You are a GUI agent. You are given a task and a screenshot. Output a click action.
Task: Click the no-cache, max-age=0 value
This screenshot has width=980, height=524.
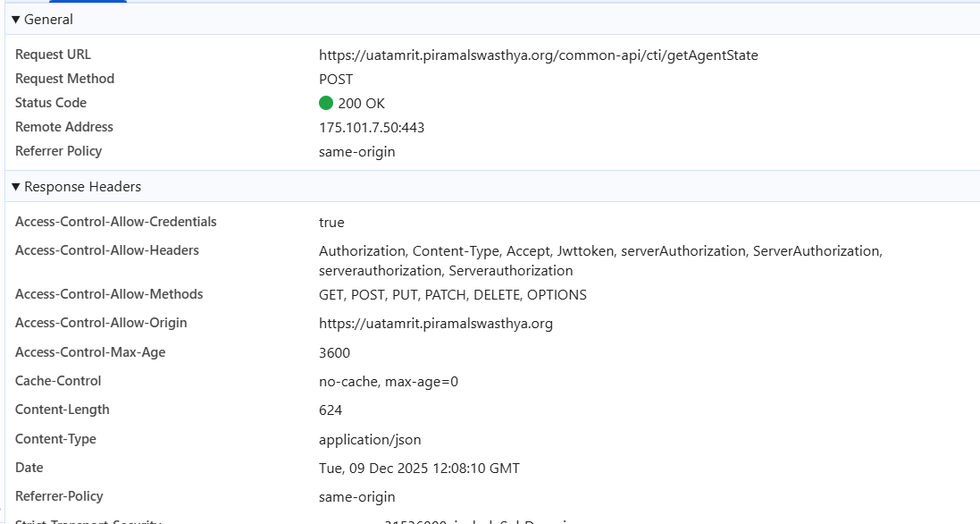click(388, 382)
